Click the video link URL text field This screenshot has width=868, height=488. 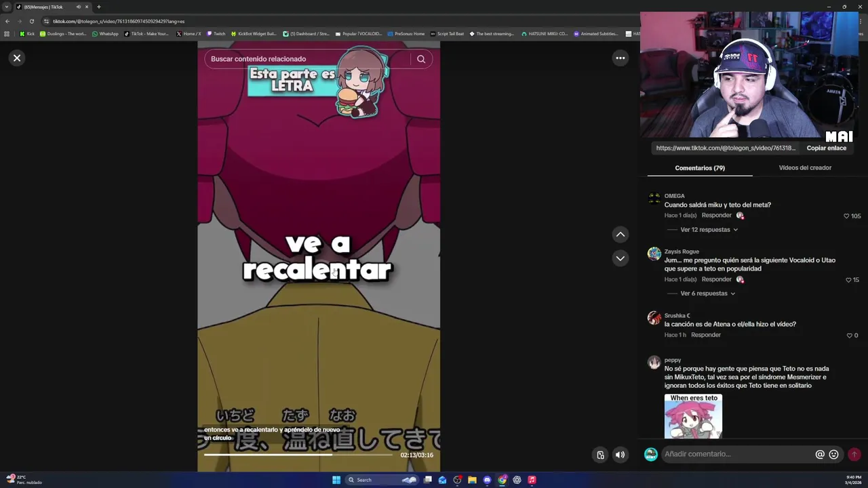tap(726, 148)
